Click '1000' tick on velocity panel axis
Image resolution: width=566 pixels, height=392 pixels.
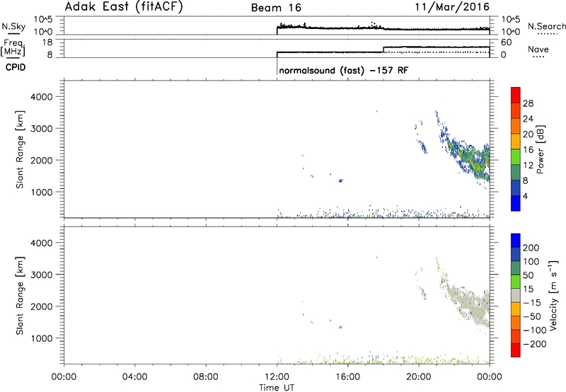[x=42, y=338]
